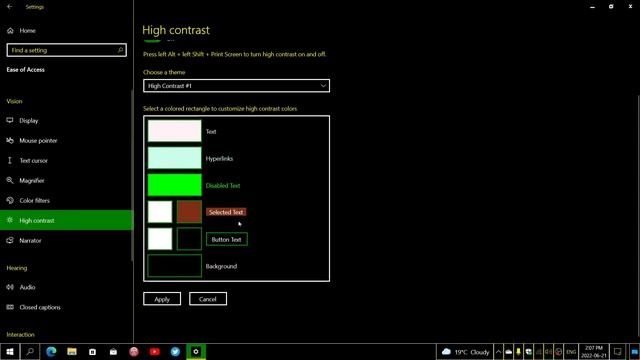This screenshot has width=640, height=360.
Task: Customize the Text color rectangle
Action: pos(175,131)
